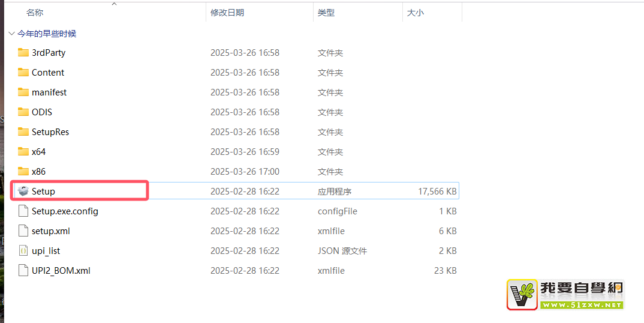Select the 3rdParty folder icon
The width and height of the screenshot is (644, 323).
pos(23,52)
